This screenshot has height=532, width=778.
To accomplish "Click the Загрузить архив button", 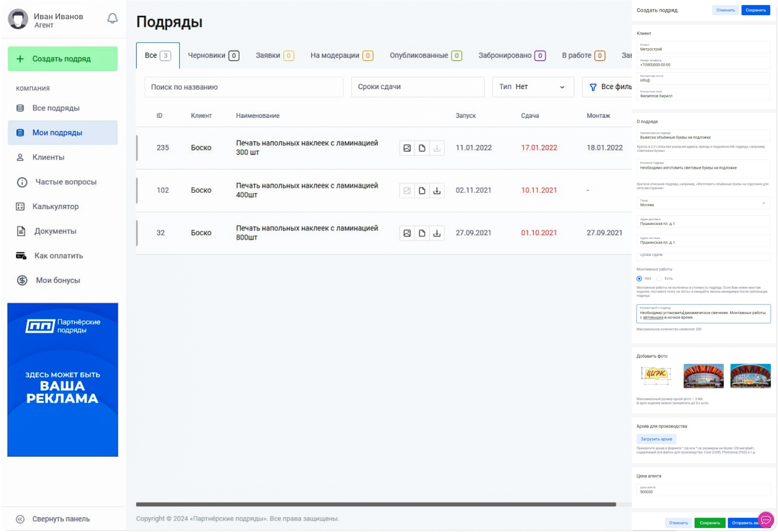I will [x=656, y=439].
